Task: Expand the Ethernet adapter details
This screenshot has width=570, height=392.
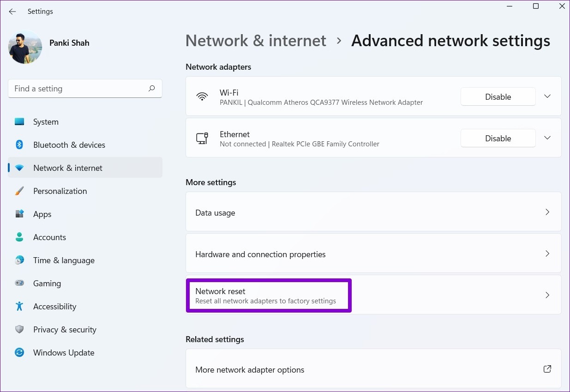Action: click(547, 138)
